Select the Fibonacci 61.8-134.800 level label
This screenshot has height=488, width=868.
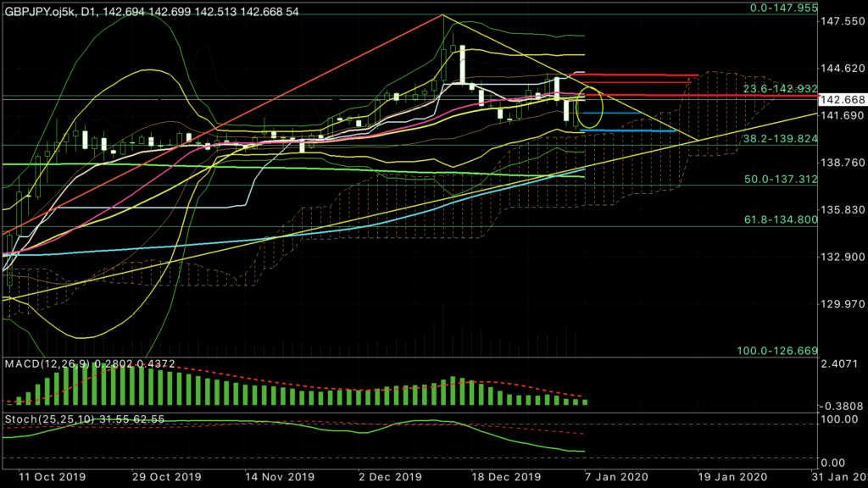coord(781,219)
